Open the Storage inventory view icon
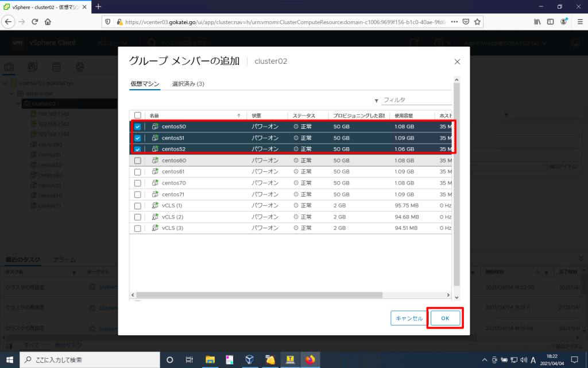Viewport: 588px width, 368px height. [x=56, y=66]
